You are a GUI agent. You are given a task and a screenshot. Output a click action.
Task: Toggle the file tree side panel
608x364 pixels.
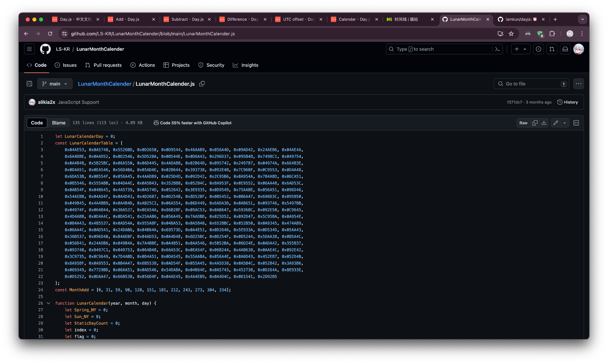pyautogui.click(x=29, y=84)
